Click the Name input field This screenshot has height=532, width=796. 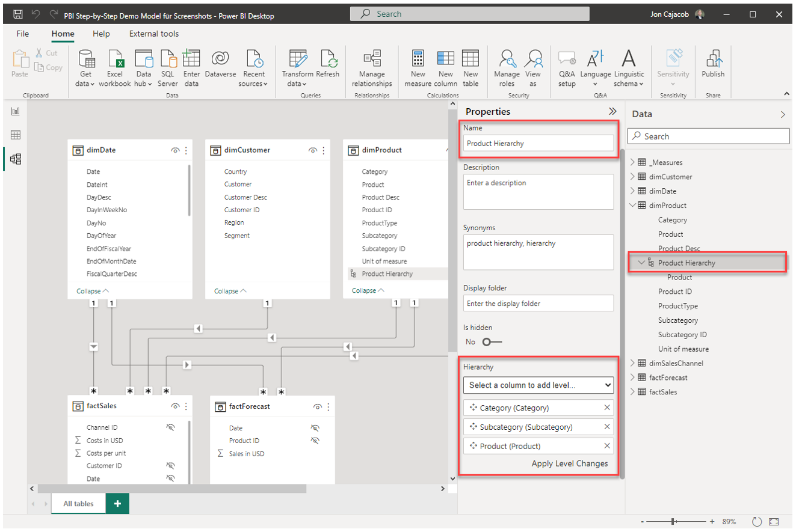(538, 143)
